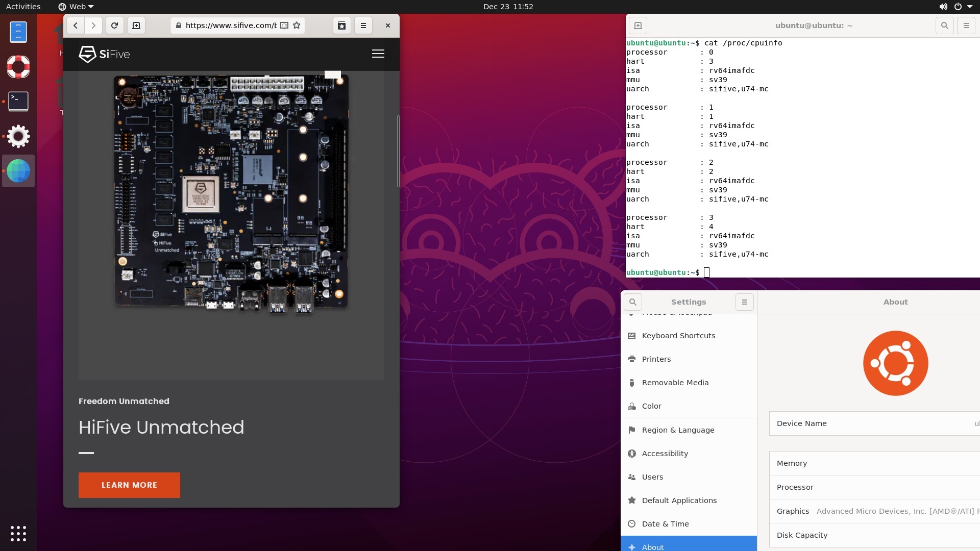
Task: Open Settings gear from the dock
Action: pyautogui.click(x=18, y=136)
